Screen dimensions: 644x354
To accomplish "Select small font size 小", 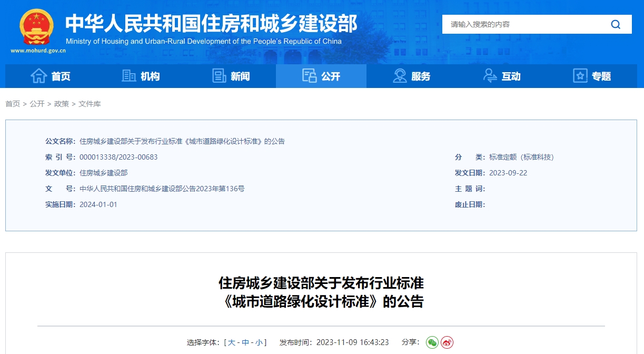I will pos(259,342).
